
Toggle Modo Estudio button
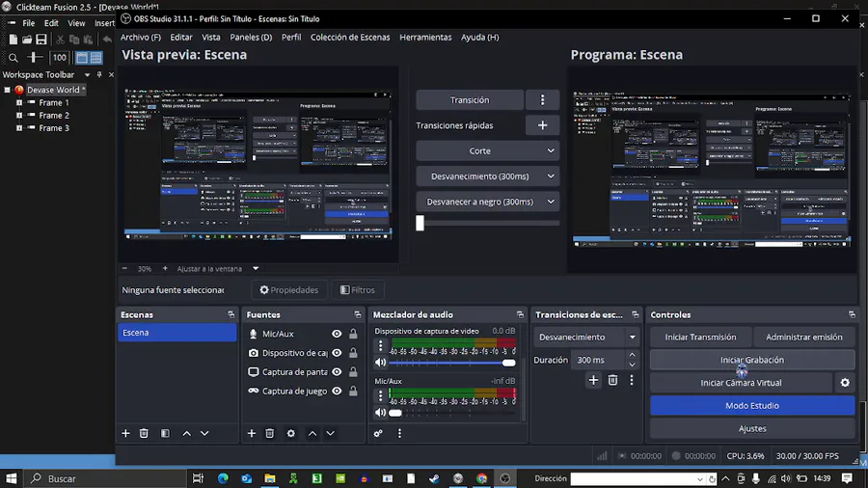[752, 406]
